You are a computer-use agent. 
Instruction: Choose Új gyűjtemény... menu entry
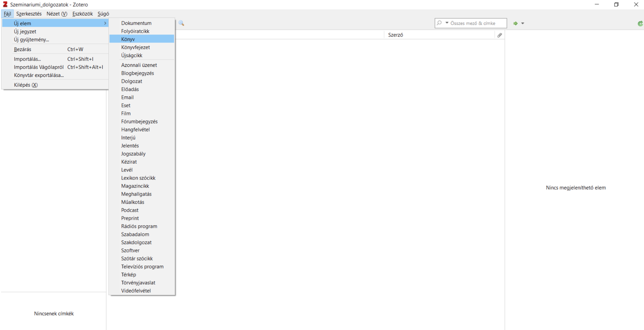coord(55,39)
